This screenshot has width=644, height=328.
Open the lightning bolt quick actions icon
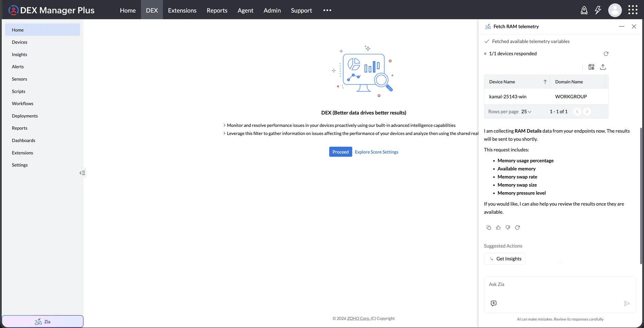pyautogui.click(x=598, y=10)
